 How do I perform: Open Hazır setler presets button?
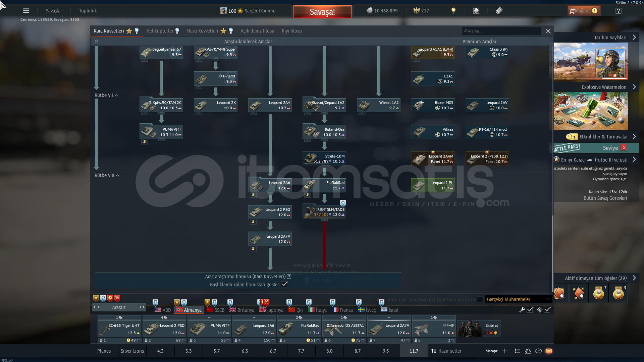coord(446,351)
